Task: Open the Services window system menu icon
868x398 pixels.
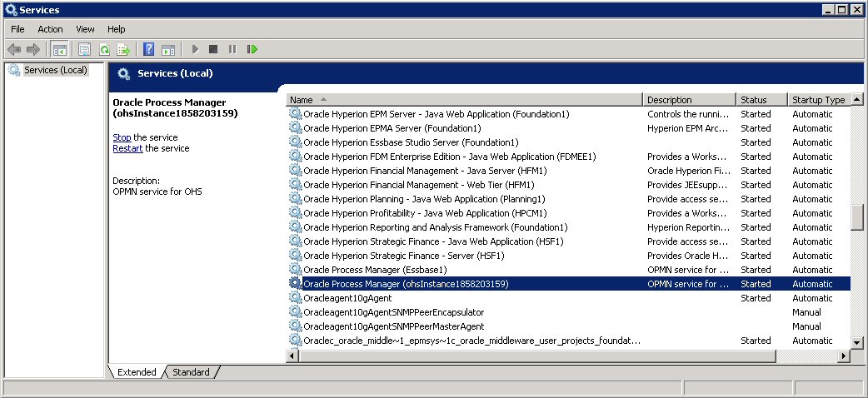Action: pos(10,10)
